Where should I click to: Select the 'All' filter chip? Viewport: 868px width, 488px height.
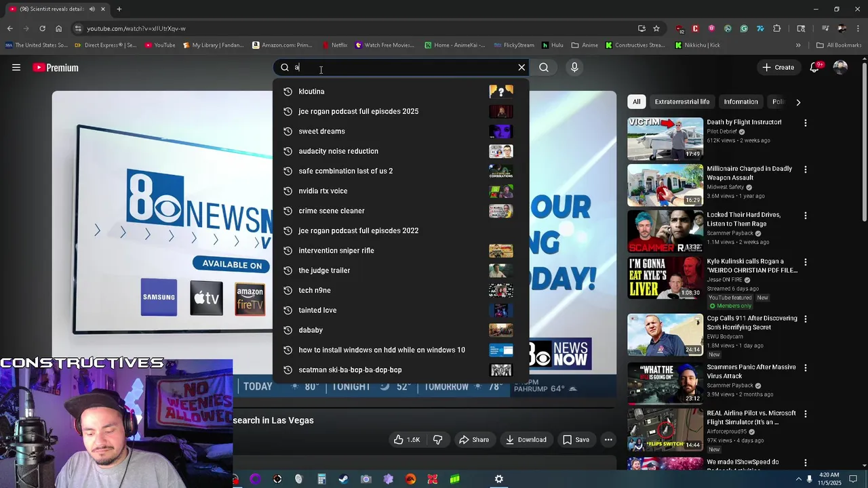click(x=636, y=102)
